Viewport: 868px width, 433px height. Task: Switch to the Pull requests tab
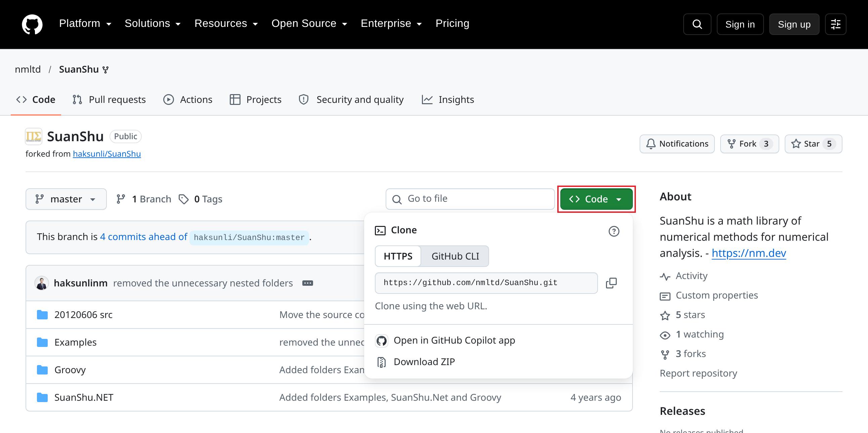pos(109,100)
